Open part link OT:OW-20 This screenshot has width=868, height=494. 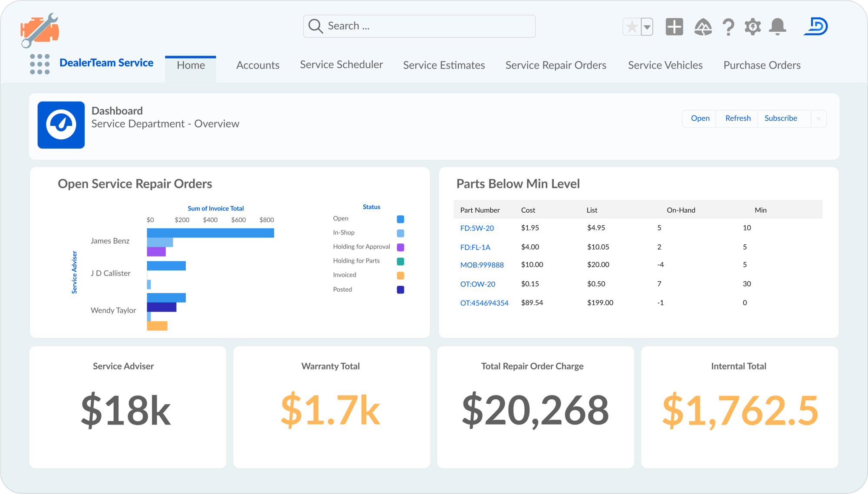[x=477, y=284]
